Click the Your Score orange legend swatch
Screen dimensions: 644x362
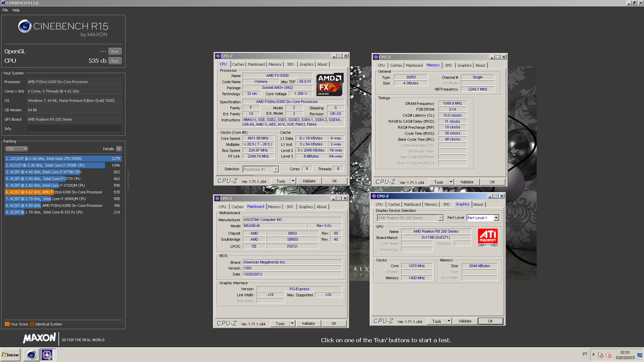[7, 324]
